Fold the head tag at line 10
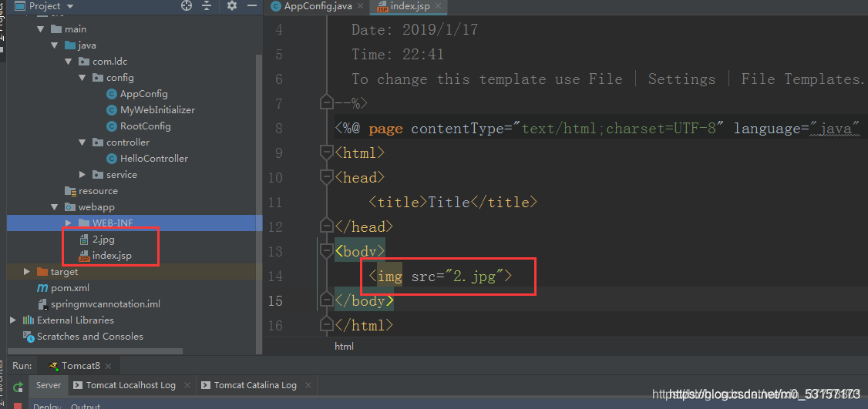This screenshot has width=868, height=409. click(327, 177)
